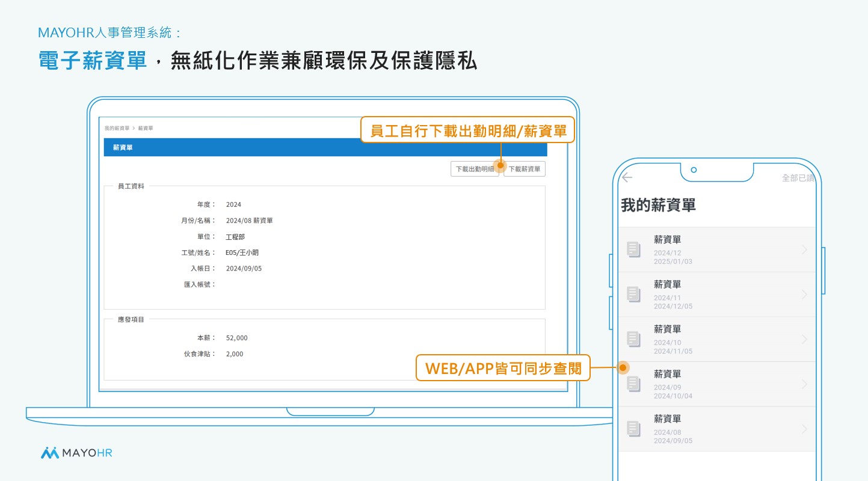Click the 下載出勤明細 button

[474, 169]
